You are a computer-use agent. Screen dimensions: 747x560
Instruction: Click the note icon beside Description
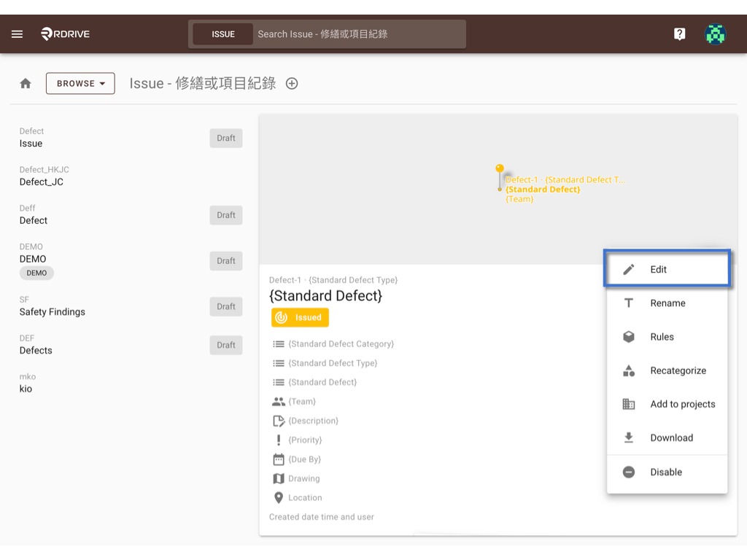pyautogui.click(x=278, y=421)
